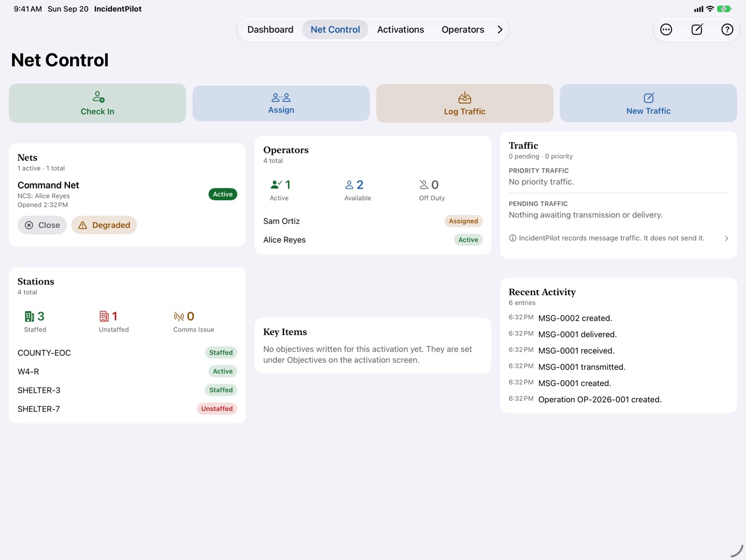Click the Active operators person icon
Image resolution: width=746 pixels, height=560 pixels.
pos(276,185)
